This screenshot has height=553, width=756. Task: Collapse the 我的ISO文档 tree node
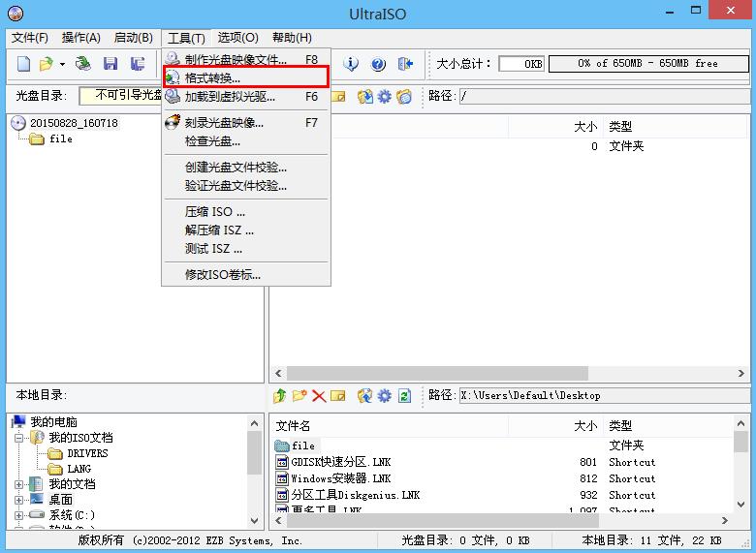(x=18, y=438)
